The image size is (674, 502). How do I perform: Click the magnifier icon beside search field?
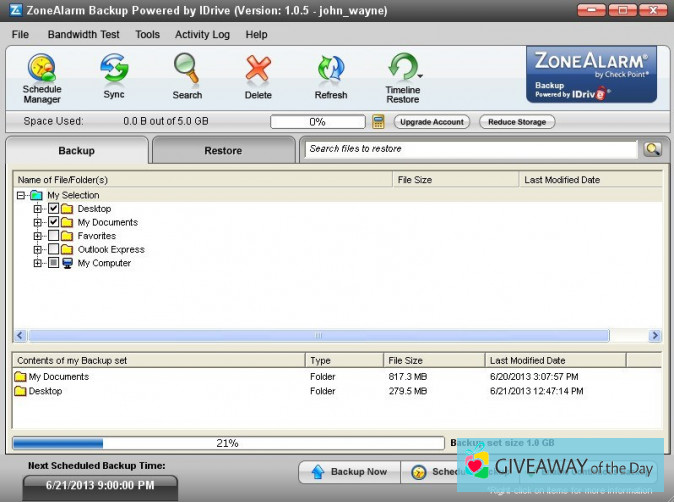[652, 149]
